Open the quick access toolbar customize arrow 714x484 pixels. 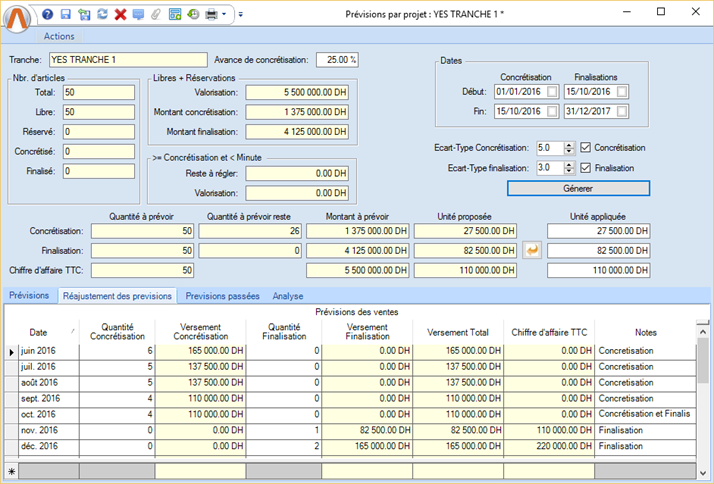point(241,14)
